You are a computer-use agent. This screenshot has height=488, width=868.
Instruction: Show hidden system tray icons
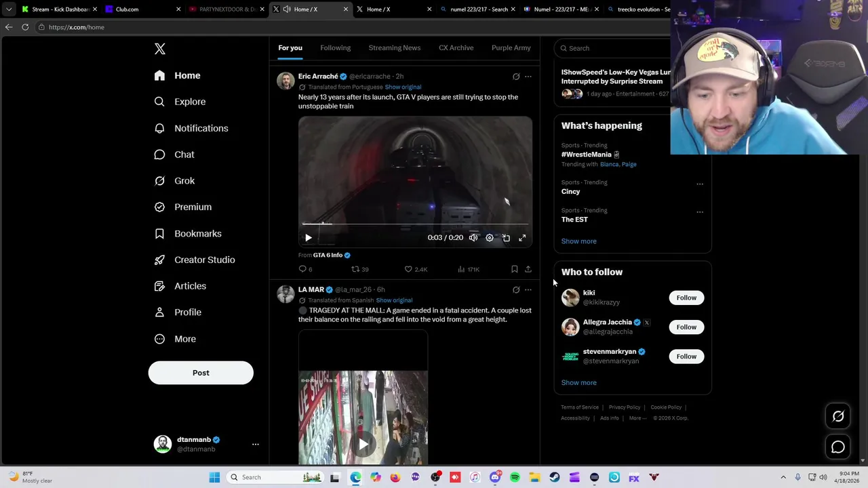[783, 477]
